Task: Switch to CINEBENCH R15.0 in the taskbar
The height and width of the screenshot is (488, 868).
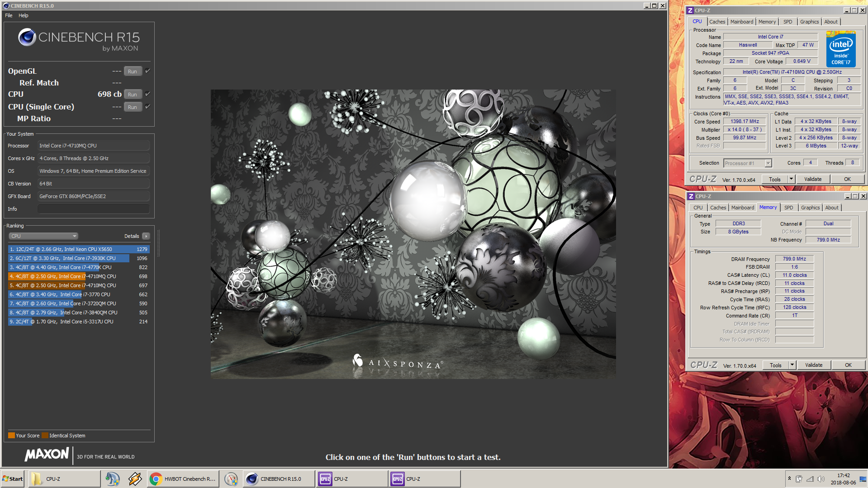Action: tap(279, 479)
